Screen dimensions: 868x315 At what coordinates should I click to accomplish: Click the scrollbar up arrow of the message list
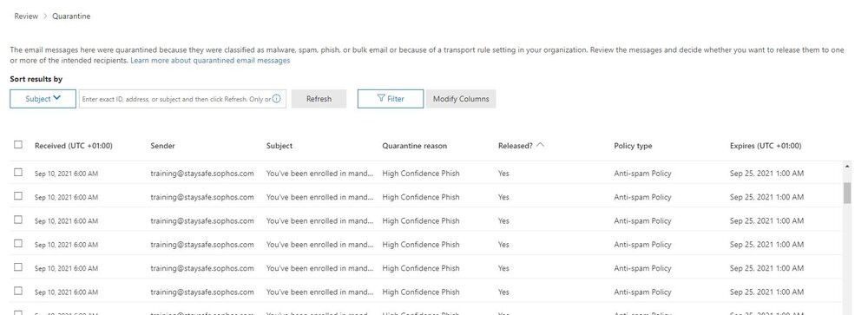click(847, 166)
